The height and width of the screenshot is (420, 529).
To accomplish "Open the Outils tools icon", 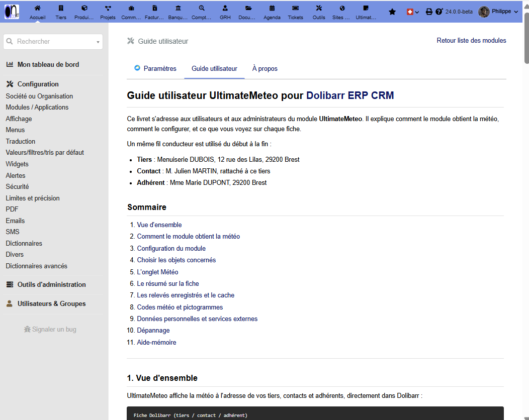I will (319, 8).
